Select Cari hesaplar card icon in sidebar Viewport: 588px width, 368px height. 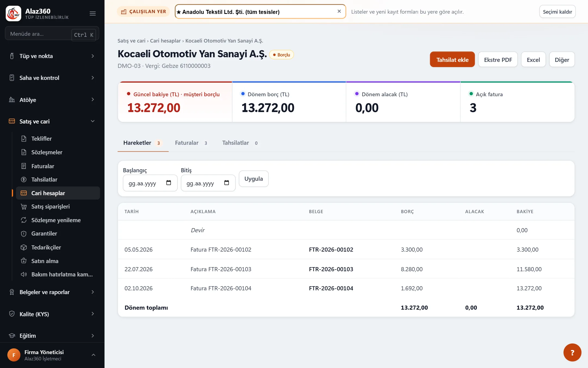point(24,193)
